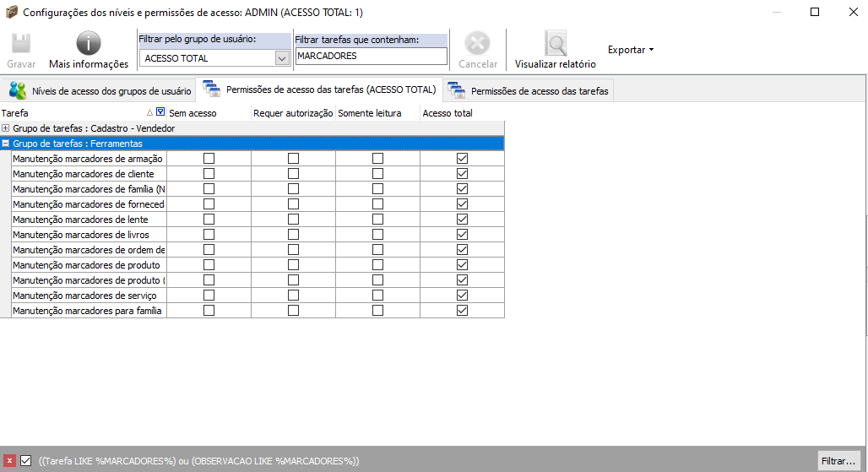Screen dimensions: 868x472
Task: Click the Cancelar icon in toolbar
Action: (x=478, y=44)
